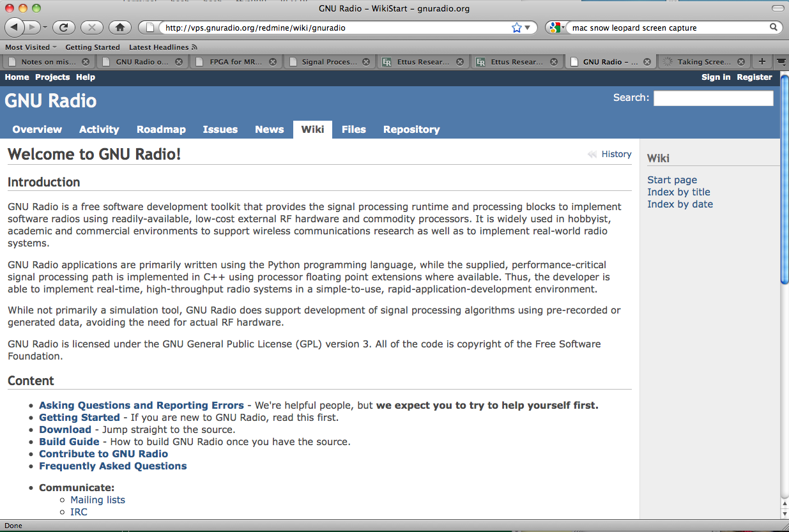This screenshot has height=532, width=789.
Task: Open the Most Visited bookmarks dropdown
Action: click(x=31, y=47)
